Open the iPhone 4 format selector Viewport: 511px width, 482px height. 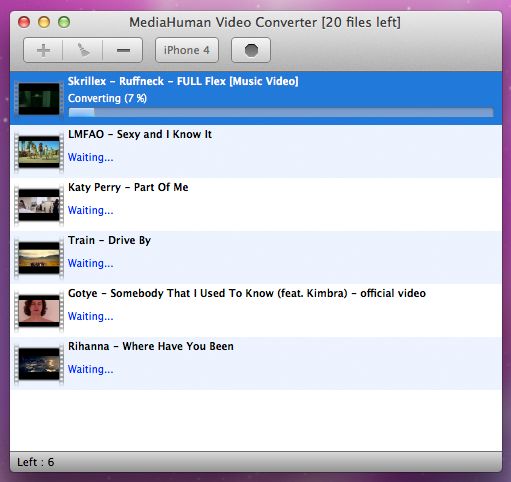click(187, 50)
